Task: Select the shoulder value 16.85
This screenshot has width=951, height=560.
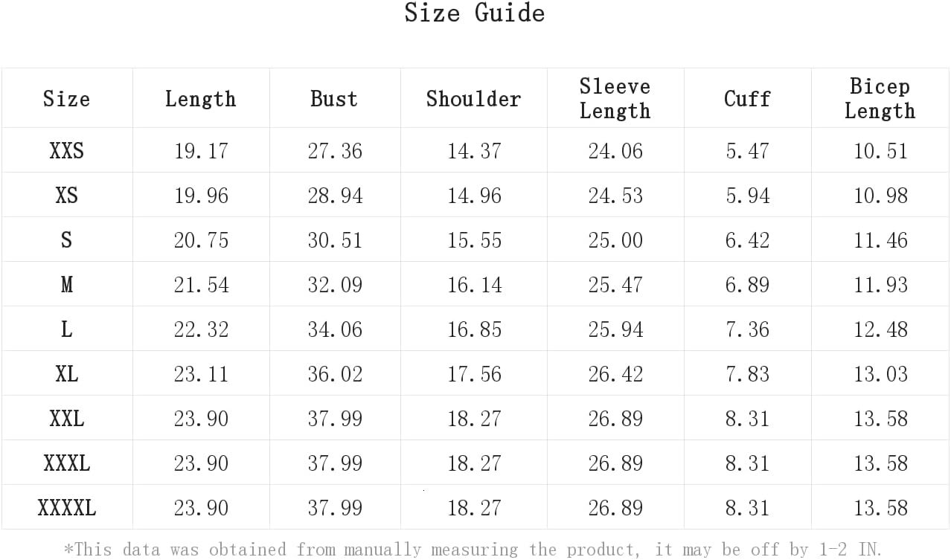Action: pyautogui.click(x=474, y=329)
